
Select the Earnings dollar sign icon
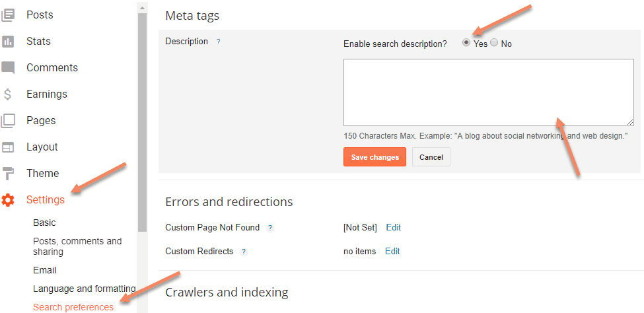7,94
